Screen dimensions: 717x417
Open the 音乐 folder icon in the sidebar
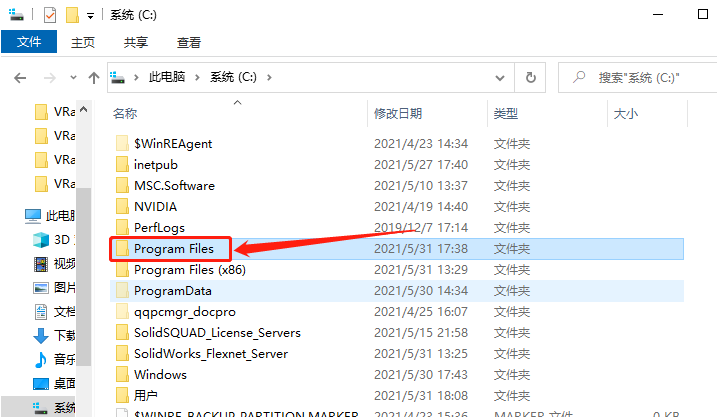(41, 360)
